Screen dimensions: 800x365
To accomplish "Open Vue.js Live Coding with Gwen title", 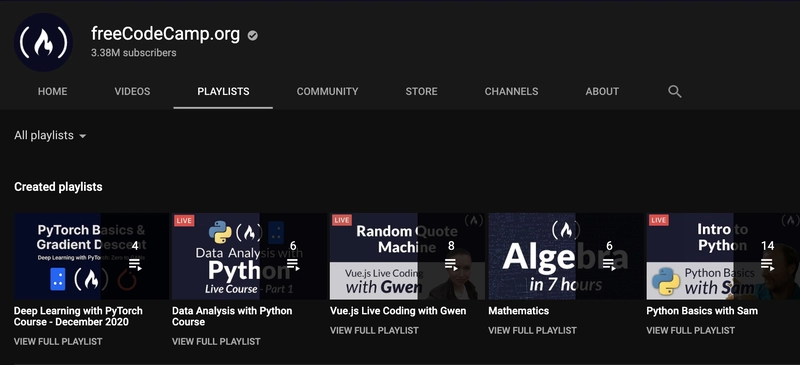I will 398,311.
